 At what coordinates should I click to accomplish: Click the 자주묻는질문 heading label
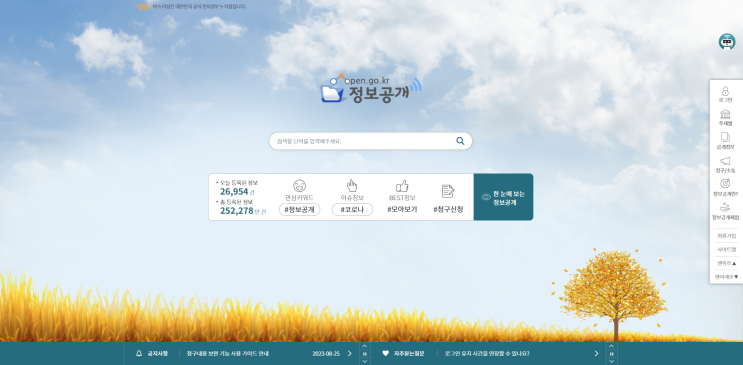click(409, 354)
